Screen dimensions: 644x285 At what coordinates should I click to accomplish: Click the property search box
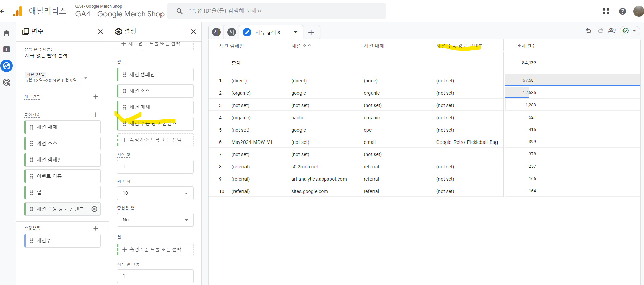pyautogui.click(x=277, y=11)
